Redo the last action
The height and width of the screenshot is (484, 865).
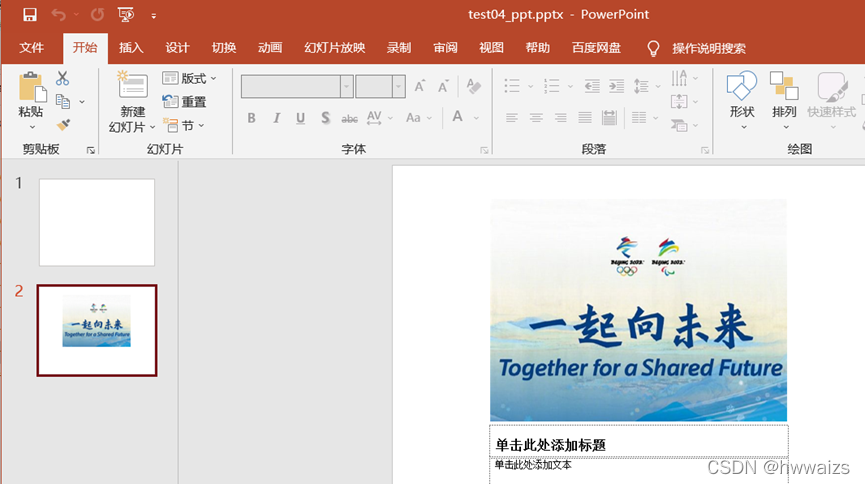pos(97,14)
